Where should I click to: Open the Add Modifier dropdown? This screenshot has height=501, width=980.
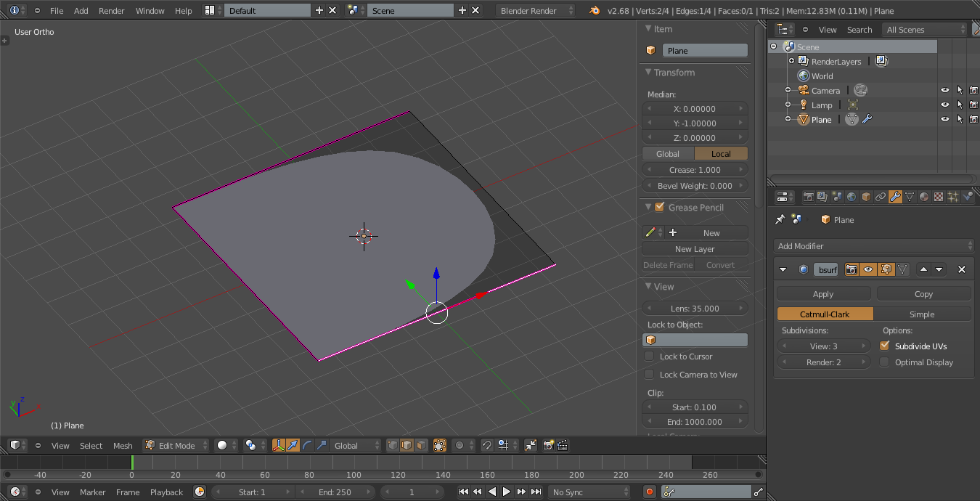click(x=874, y=245)
